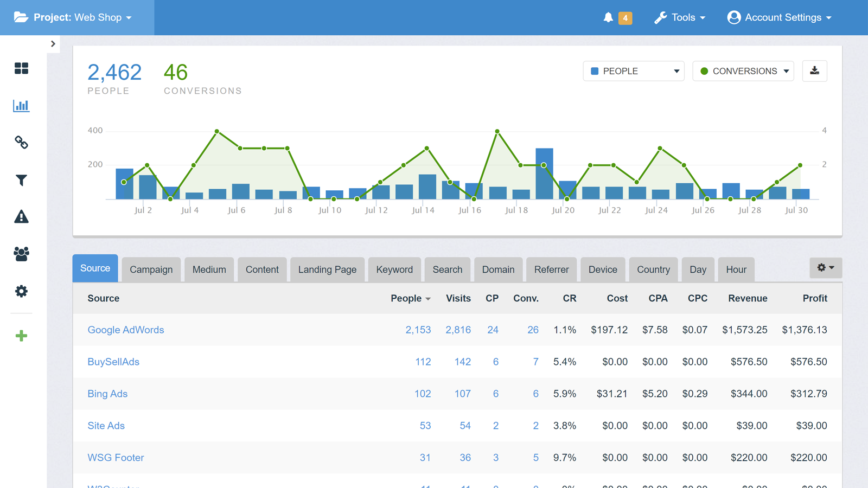This screenshot has width=868, height=488.
Task: Click the download export icon above the chart
Action: coord(814,70)
